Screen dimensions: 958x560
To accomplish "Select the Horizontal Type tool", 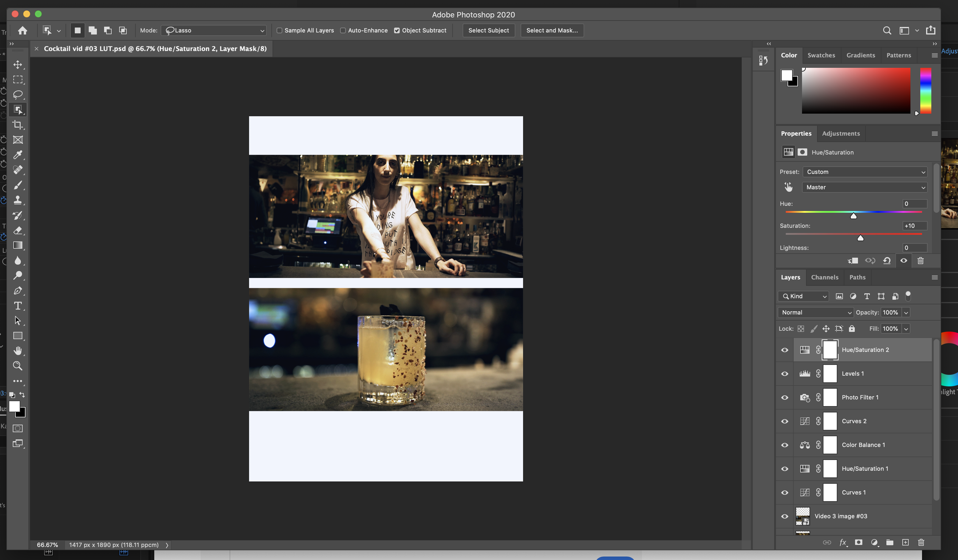I will point(17,306).
